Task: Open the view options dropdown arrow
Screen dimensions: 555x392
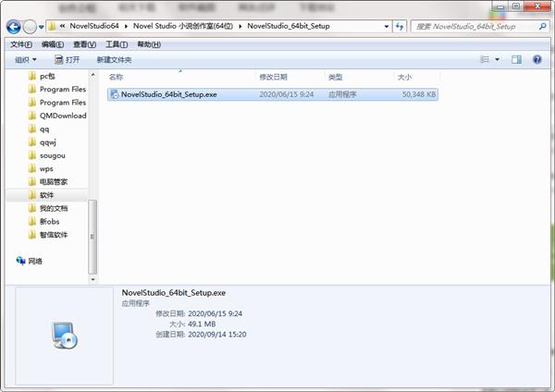Action: point(498,59)
